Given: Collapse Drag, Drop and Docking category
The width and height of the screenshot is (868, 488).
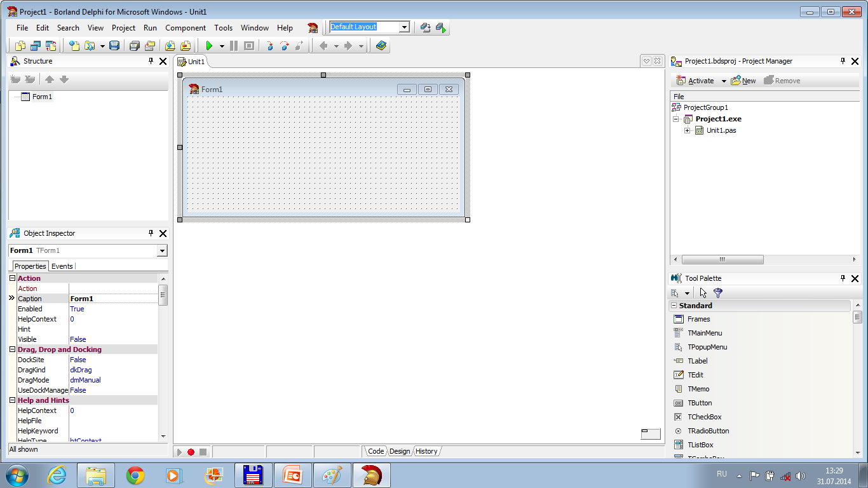Looking at the screenshot, I should coord(13,349).
